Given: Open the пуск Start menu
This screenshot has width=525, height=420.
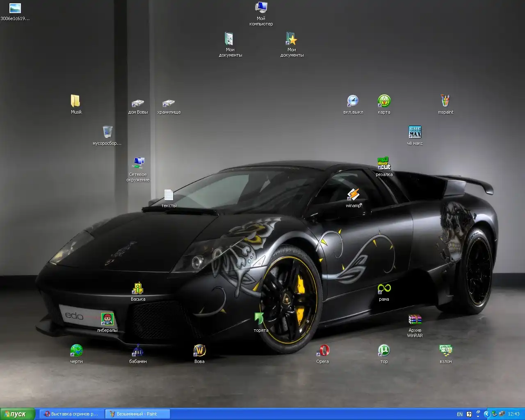Looking at the screenshot, I should [16, 414].
